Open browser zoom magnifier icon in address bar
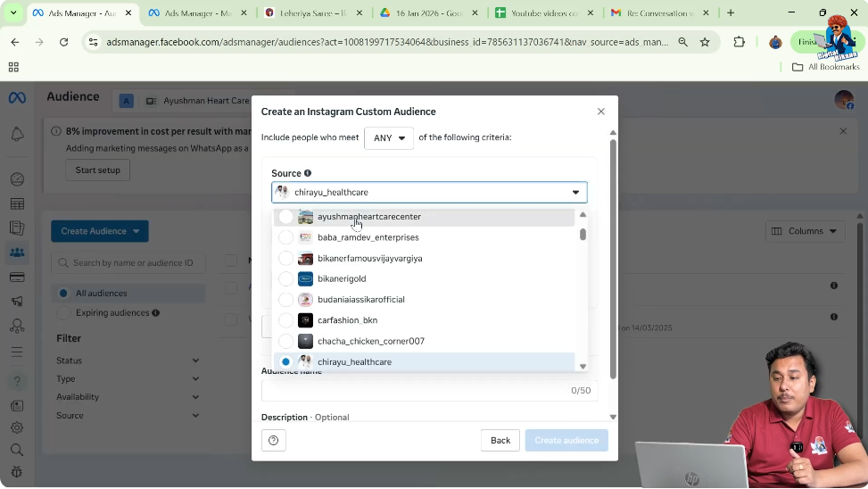The width and height of the screenshot is (868, 489). [683, 42]
